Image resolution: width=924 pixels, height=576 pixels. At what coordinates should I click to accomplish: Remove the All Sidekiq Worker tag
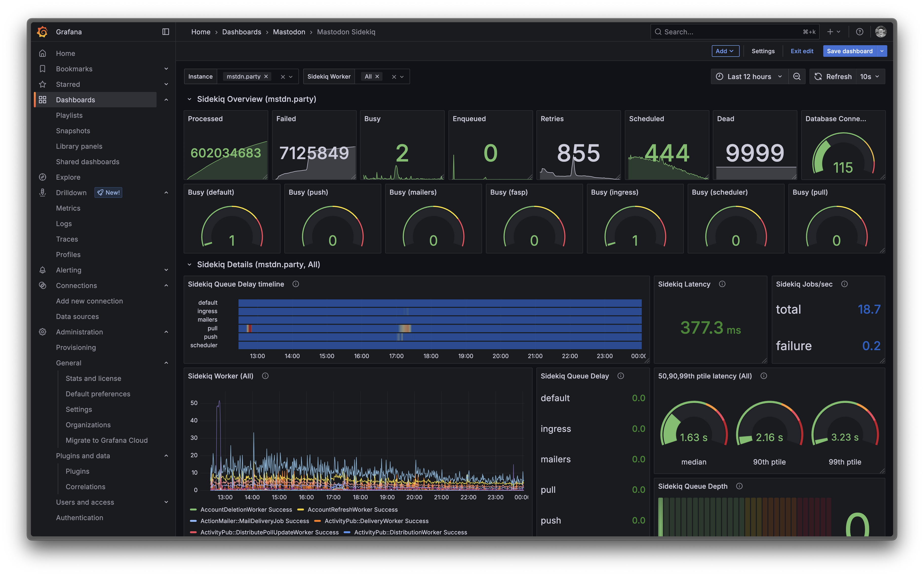(377, 77)
